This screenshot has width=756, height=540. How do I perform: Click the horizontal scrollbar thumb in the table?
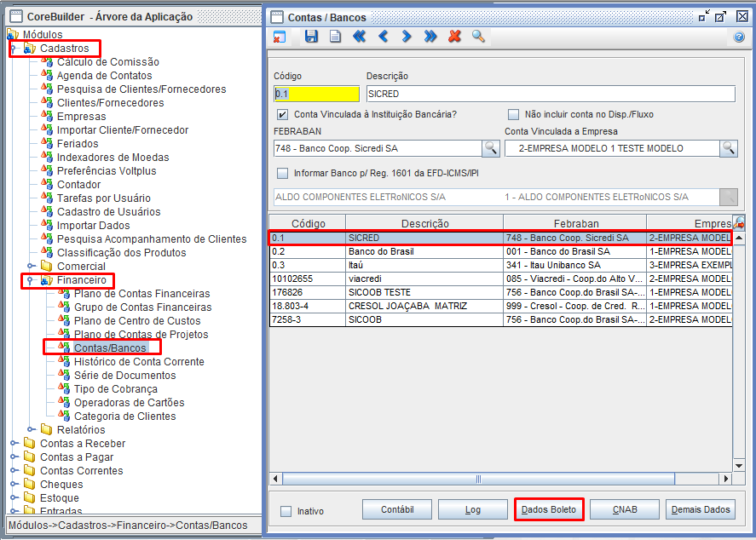point(478,479)
